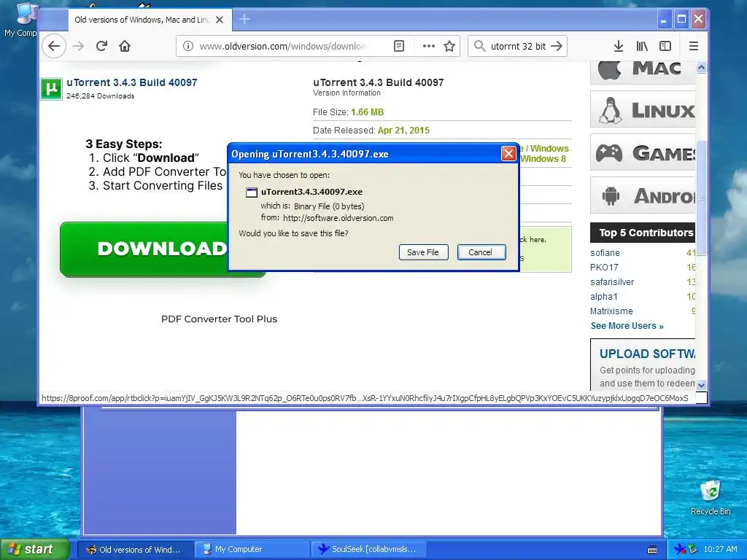
Task: Open the uTorrent 3.4.3 Build 40097 link
Action: [132, 82]
